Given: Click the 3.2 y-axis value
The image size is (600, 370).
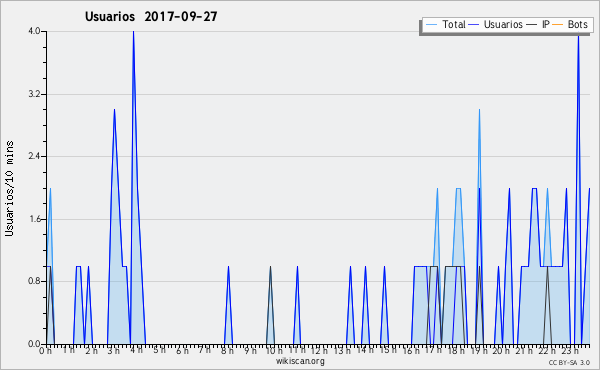Looking at the screenshot, I should click(x=34, y=94).
